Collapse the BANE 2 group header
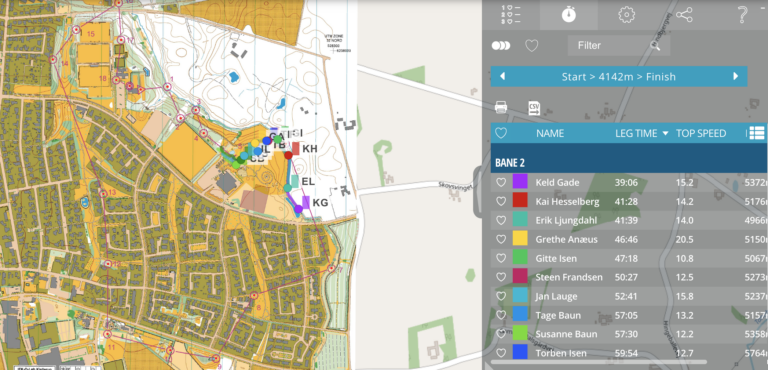 pos(629,163)
